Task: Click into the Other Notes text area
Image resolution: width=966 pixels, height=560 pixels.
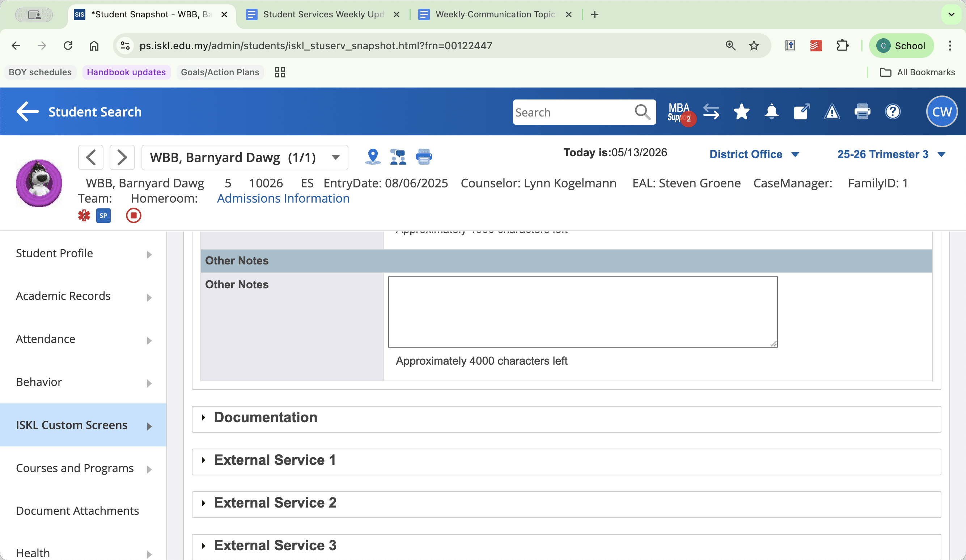Action: [x=582, y=312]
